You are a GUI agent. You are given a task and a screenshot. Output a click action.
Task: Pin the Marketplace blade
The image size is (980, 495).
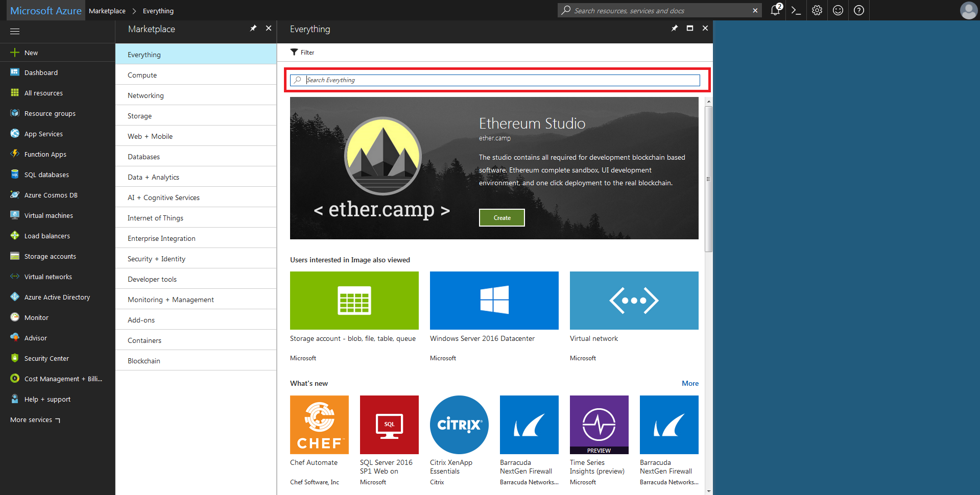click(x=253, y=29)
